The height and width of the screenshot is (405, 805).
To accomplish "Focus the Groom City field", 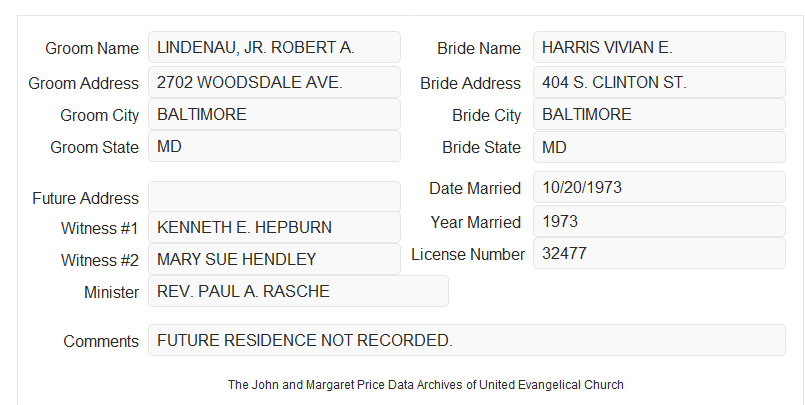I will click(274, 114).
